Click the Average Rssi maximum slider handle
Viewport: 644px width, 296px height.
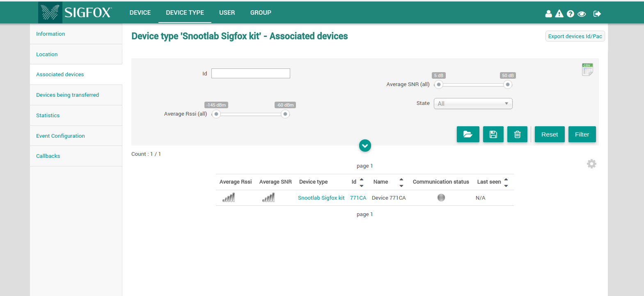tap(285, 114)
